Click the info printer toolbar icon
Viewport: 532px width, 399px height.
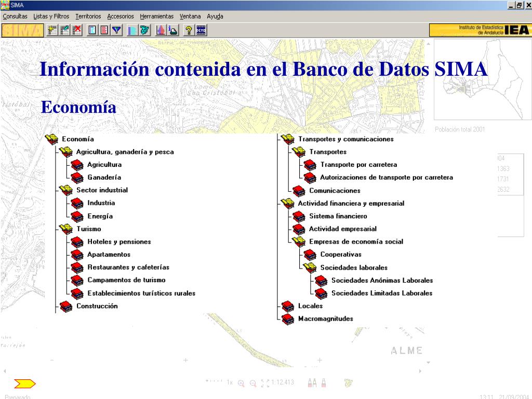tap(173, 30)
